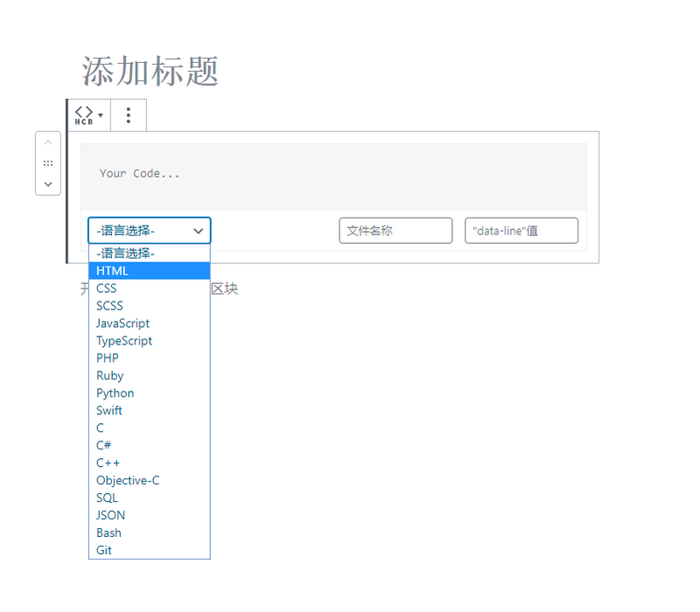The height and width of the screenshot is (612, 700).
Task: Select Git language option
Action: point(150,550)
